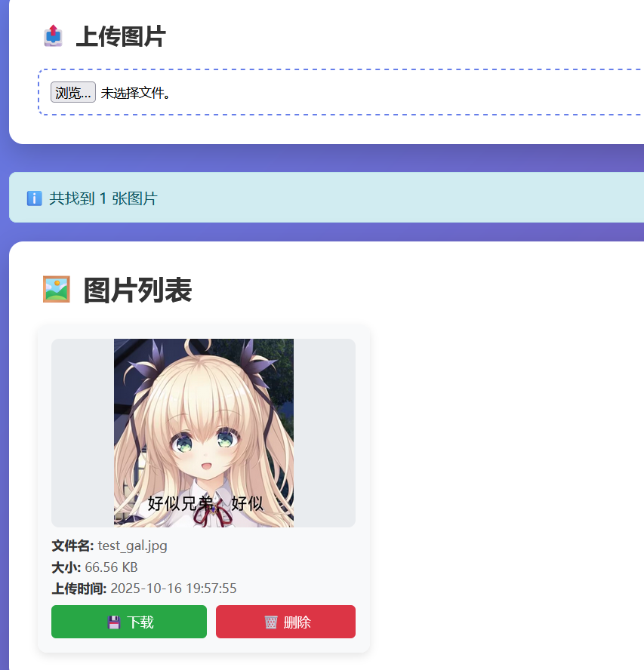Screen dimensions: 644x670
Task: Click the 共找到 1 张图片 info message
Action: tap(103, 198)
